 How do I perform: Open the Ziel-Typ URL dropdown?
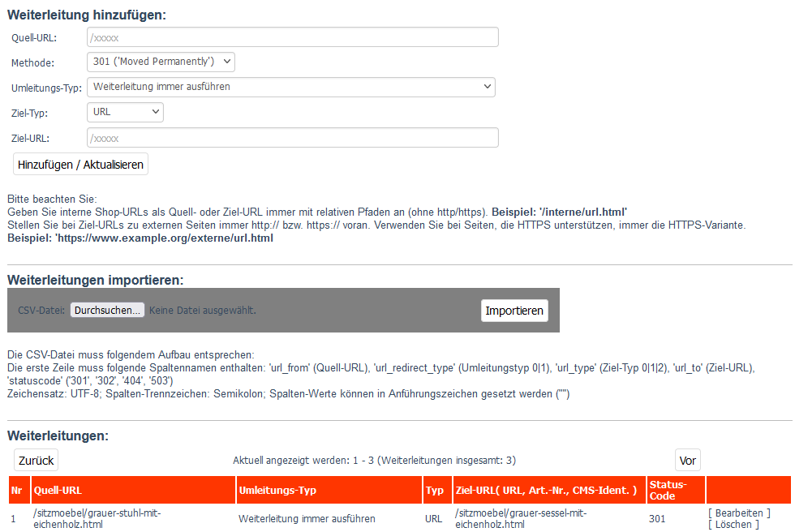tap(125, 112)
